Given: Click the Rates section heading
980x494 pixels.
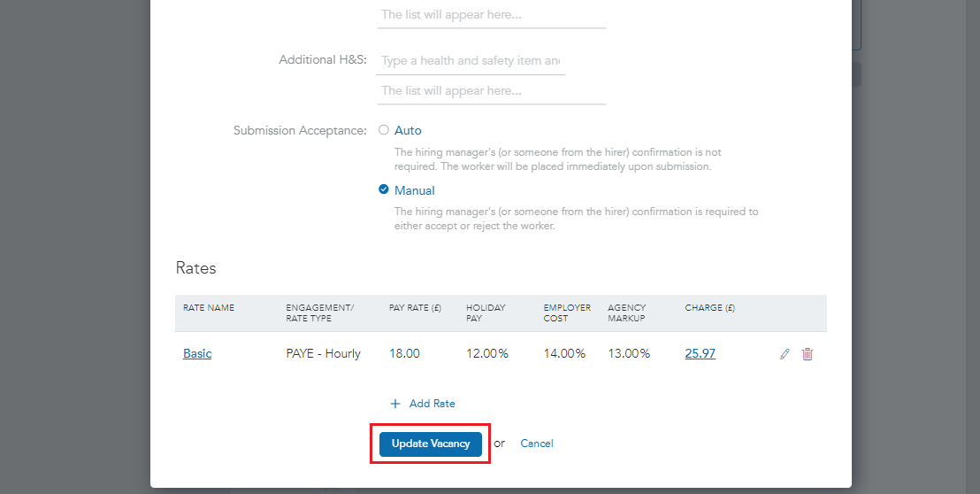Looking at the screenshot, I should pyautogui.click(x=195, y=268).
